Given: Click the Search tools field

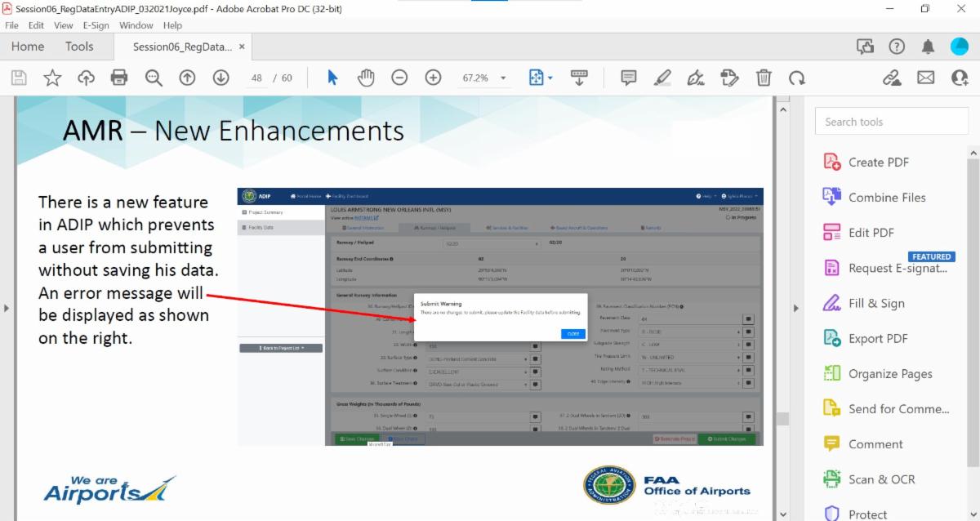Looking at the screenshot, I should 891,122.
